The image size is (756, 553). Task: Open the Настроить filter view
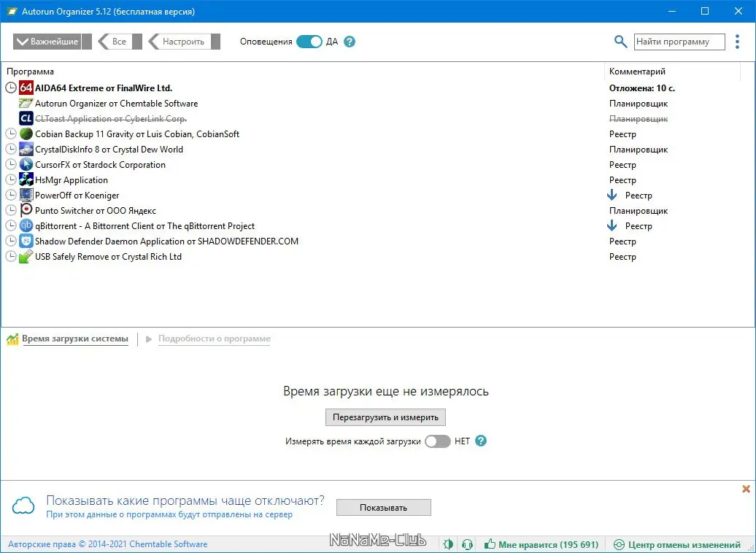(x=184, y=42)
